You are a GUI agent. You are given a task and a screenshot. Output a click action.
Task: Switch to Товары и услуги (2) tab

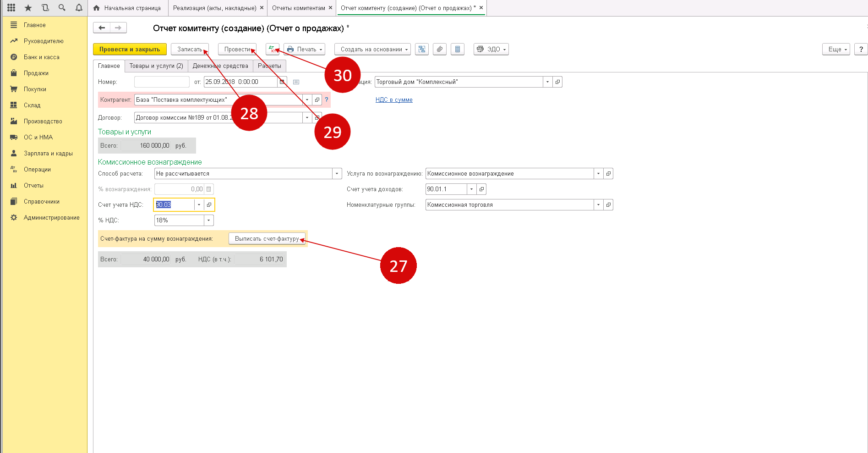156,66
